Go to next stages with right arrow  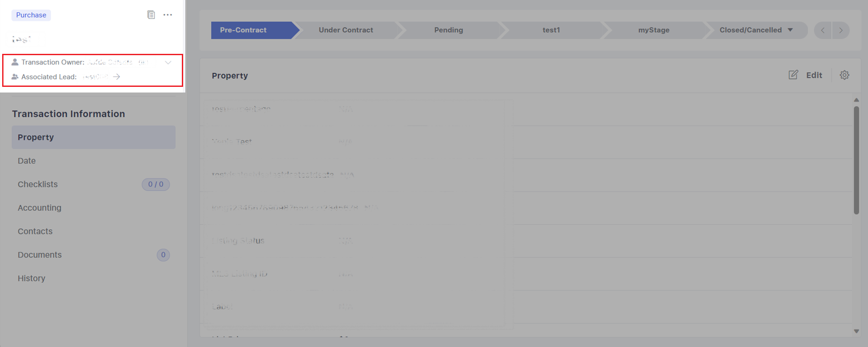coord(841,30)
